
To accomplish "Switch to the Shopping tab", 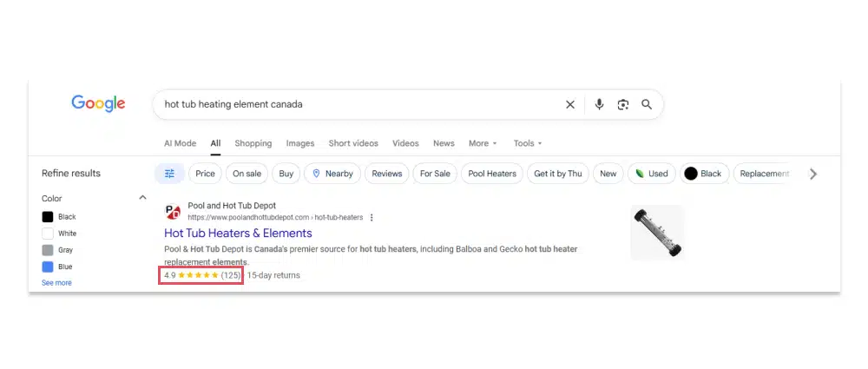I will point(253,143).
